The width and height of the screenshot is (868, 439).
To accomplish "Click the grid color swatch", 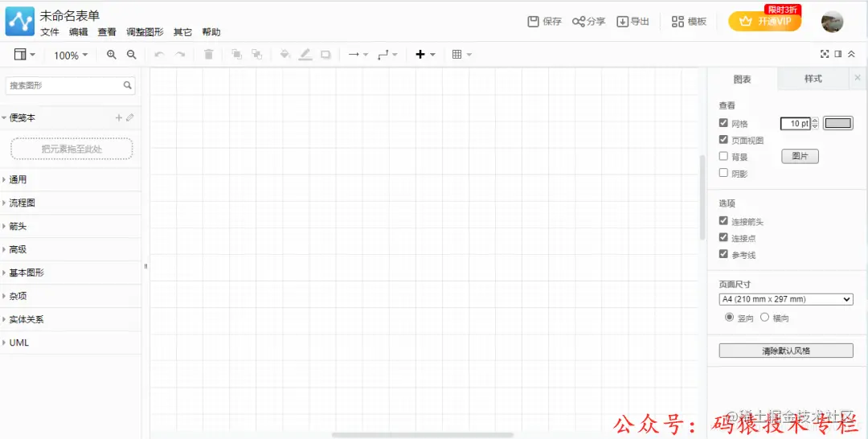I will pos(838,123).
